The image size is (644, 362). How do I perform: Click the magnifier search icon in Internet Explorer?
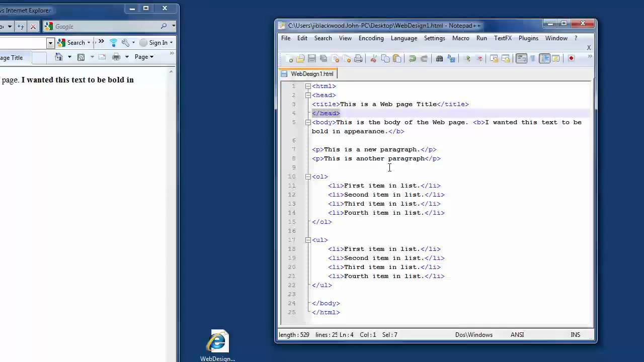click(x=164, y=26)
